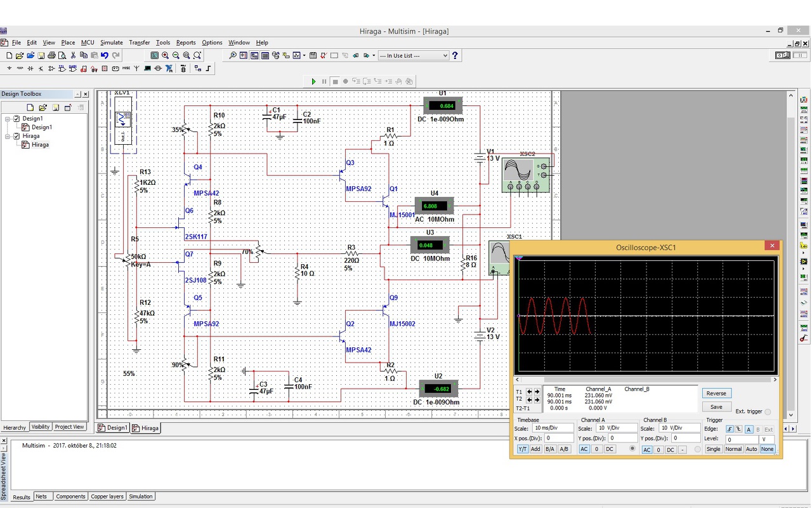Viewport: 812px width, 508px height.
Task: Collapse the top-level Hiraga tree node
Action: pyautogui.click(x=8, y=136)
